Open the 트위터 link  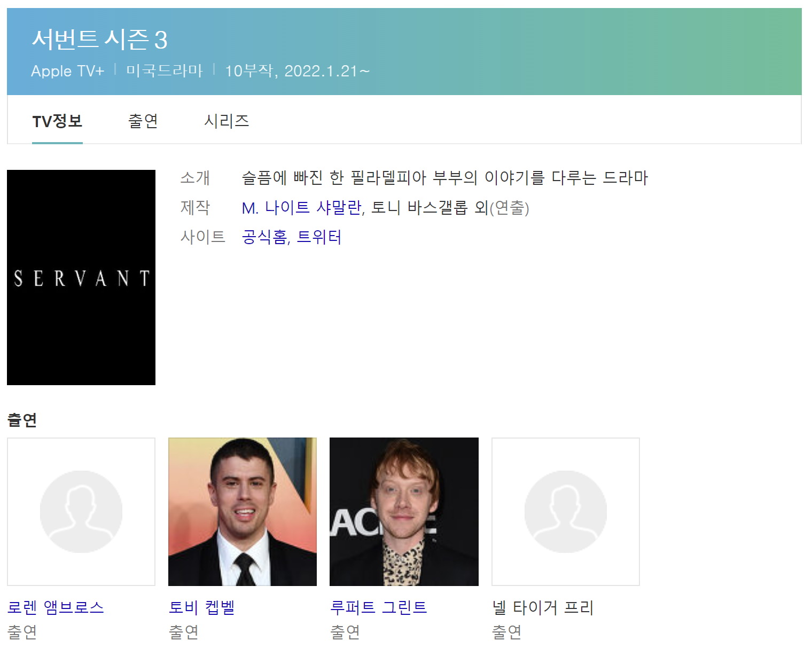[x=319, y=237]
